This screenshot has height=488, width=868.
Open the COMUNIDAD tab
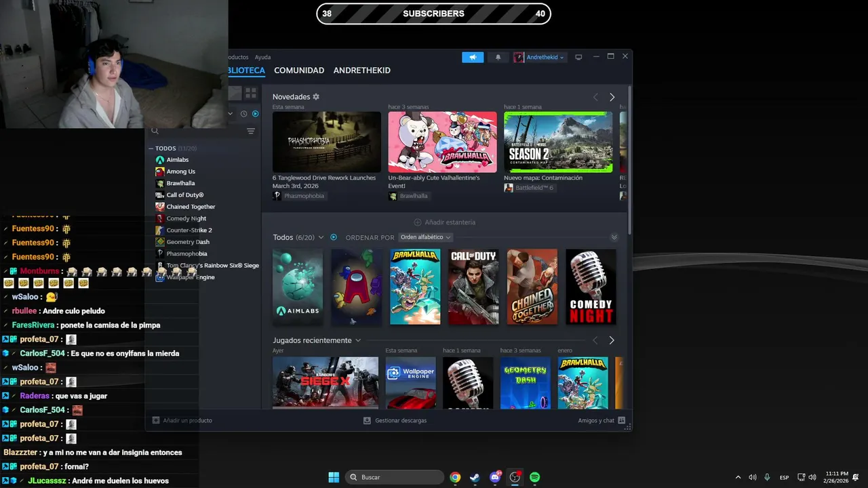299,70
